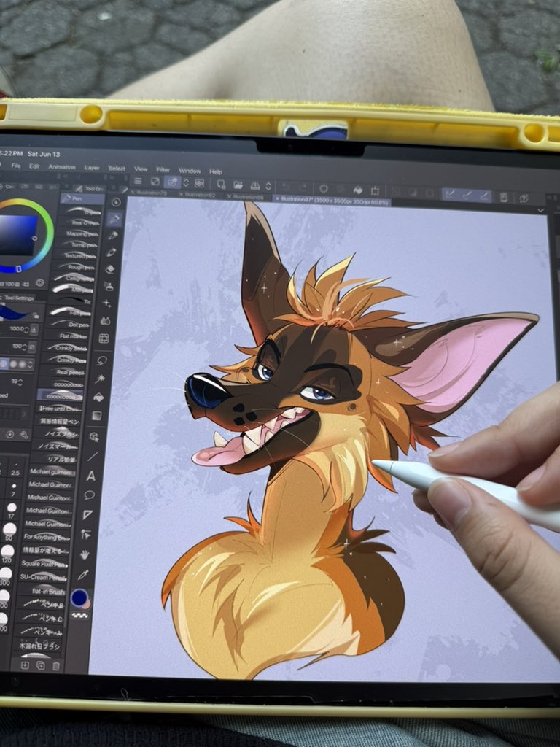The height and width of the screenshot is (747, 560).
Task: Select the Eraser tool
Action: click(110, 269)
